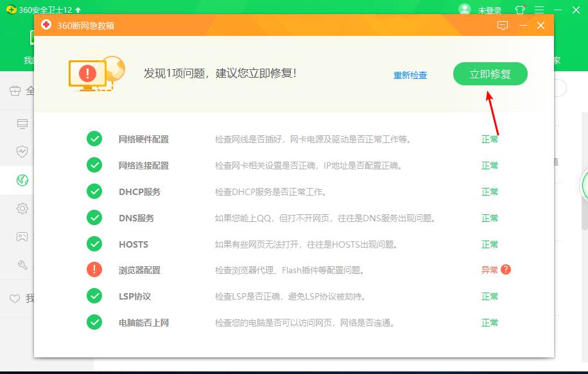Click the shield protection icon in left sidebar
Image resolution: width=588 pixels, height=374 pixels.
pos(21,152)
